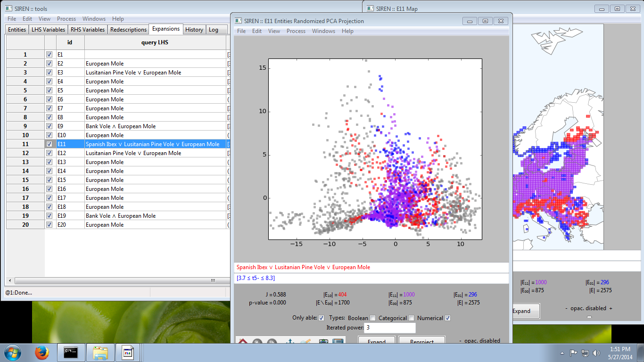The image size is (644, 362).
Task: Switch to the Redescriptions tab
Action: click(128, 29)
